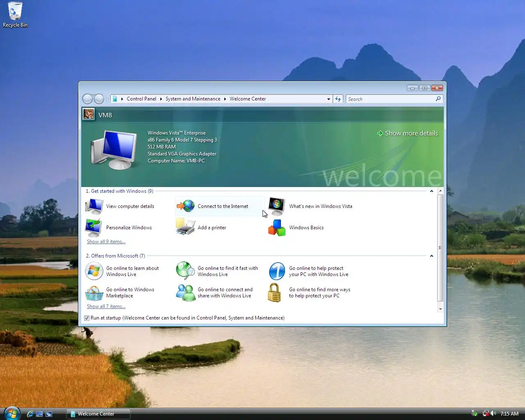Viewport: 525px width, 420px height.
Task: Expand the arrow after System and Maintenance breadcrumb
Action: (x=225, y=99)
